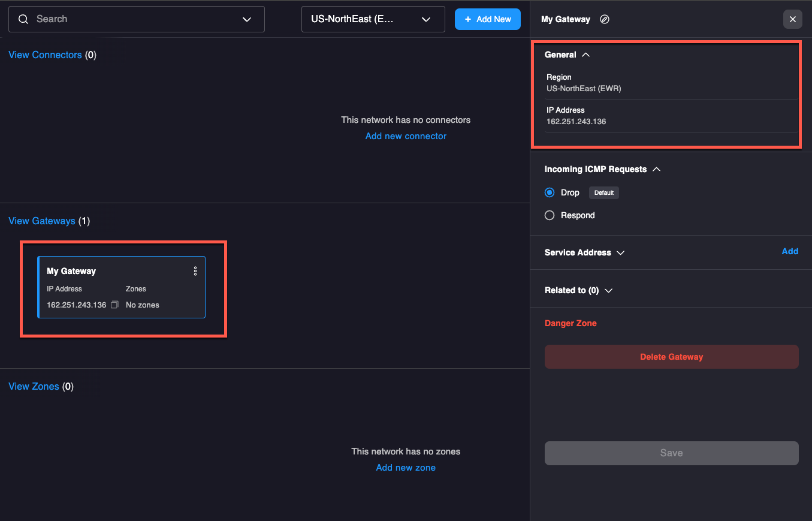Select the Drop ICMP requests option
Screen dimensions: 812x521
click(x=550, y=192)
